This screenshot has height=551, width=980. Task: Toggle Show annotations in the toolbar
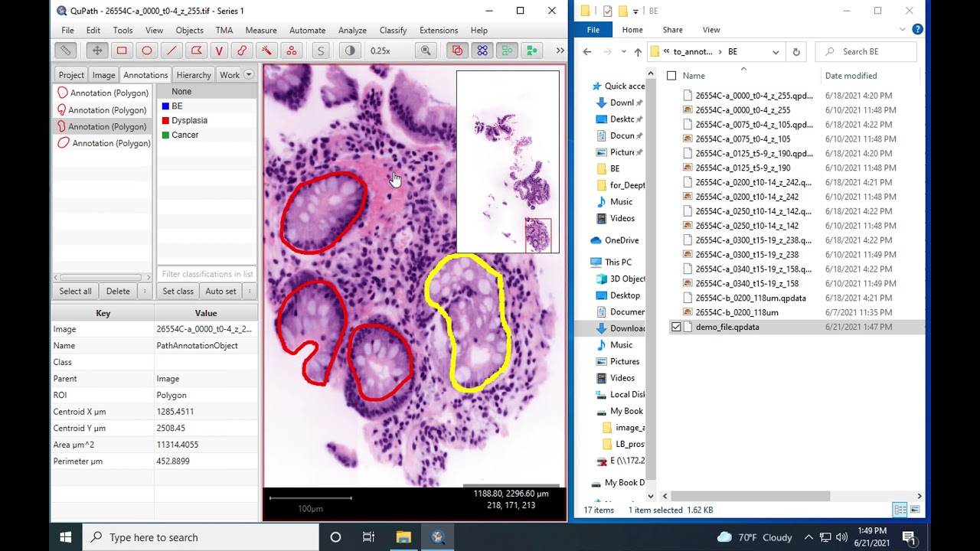[x=457, y=51]
